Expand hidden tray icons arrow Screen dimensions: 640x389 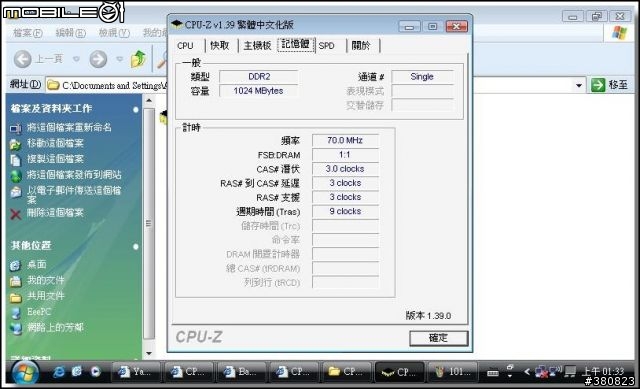click(x=527, y=372)
